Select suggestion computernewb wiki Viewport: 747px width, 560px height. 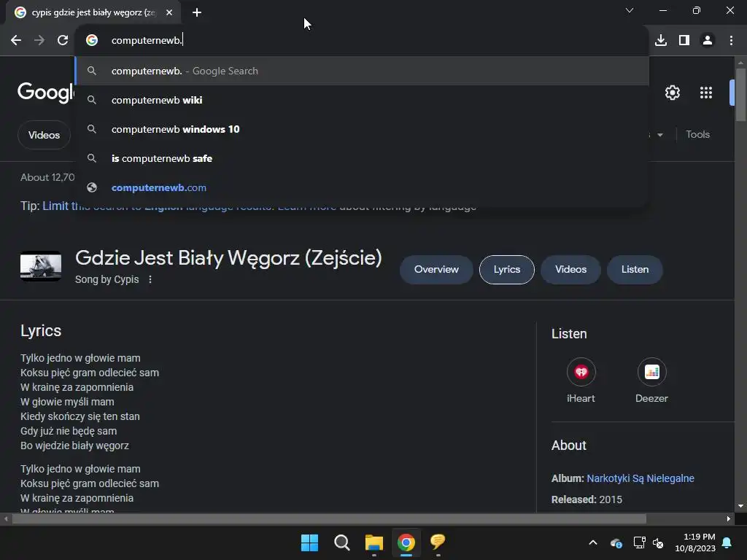tap(362, 100)
